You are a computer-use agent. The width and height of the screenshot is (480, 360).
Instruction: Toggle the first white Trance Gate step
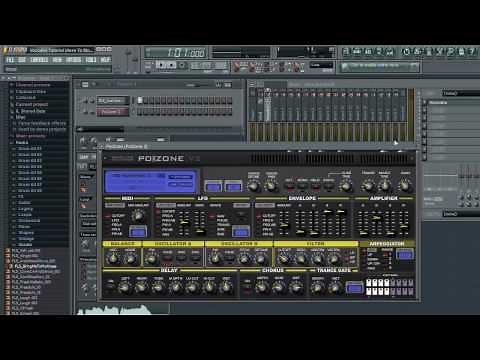point(369,283)
